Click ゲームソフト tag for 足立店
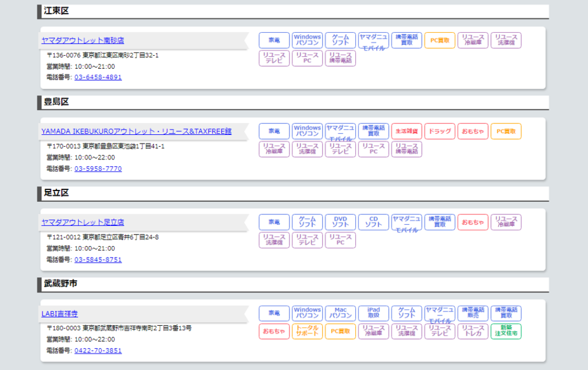Screen dimensions: 588x370 pyautogui.click(x=307, y=222)
